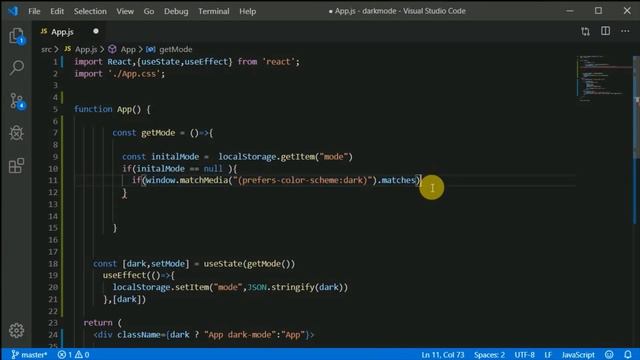Open the Go menu
This screenshot has height=360, width=640.
(149, 11)
